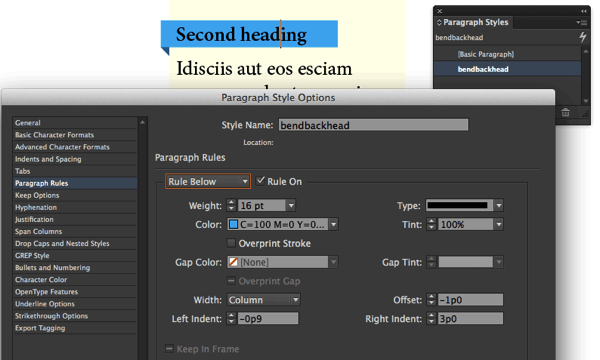Select the GREP Style category
The height and width of the screenshot is (360, 600).
tap(75, 255)
